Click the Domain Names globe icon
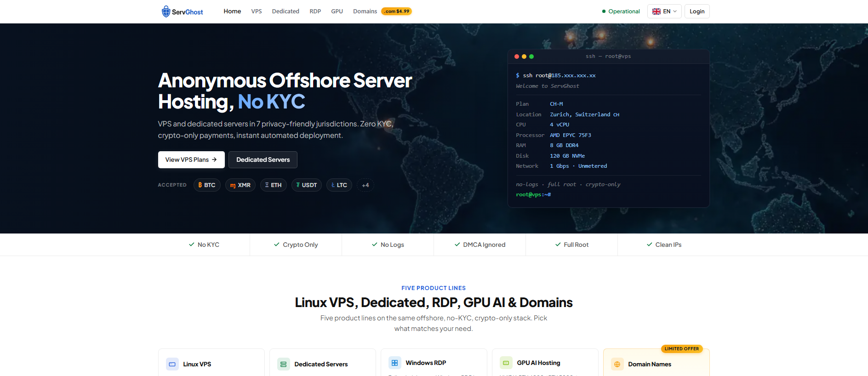 click(x=617, y=364)
